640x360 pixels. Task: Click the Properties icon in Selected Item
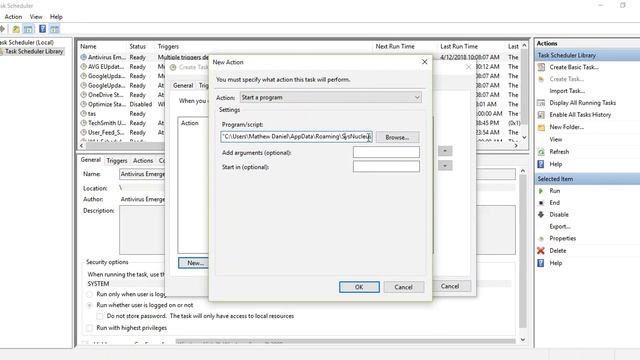(x=541, y=238)
